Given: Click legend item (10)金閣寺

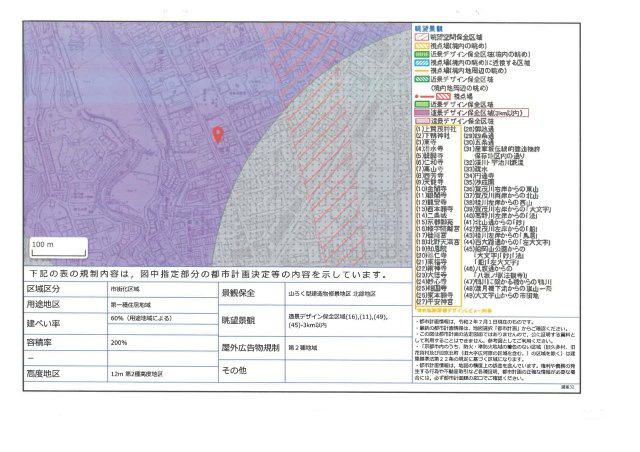Looking at the screenshot, I should 431,189.
